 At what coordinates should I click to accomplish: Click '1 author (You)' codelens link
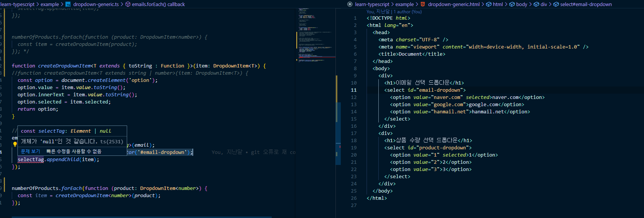[408, 11]
